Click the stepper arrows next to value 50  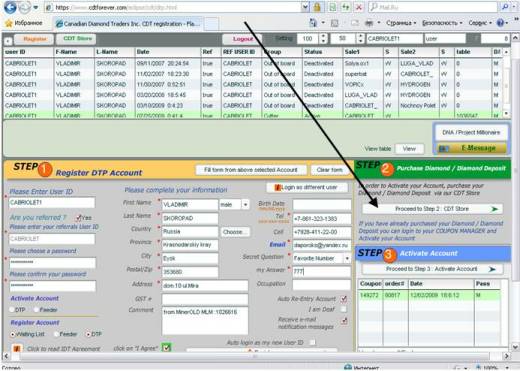click(360, 39)
